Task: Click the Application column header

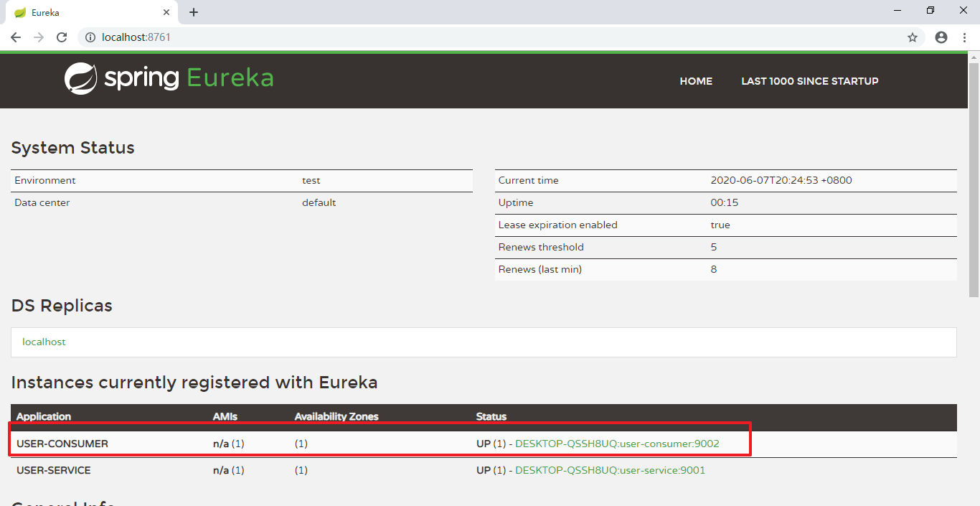Action: (44, 416)
